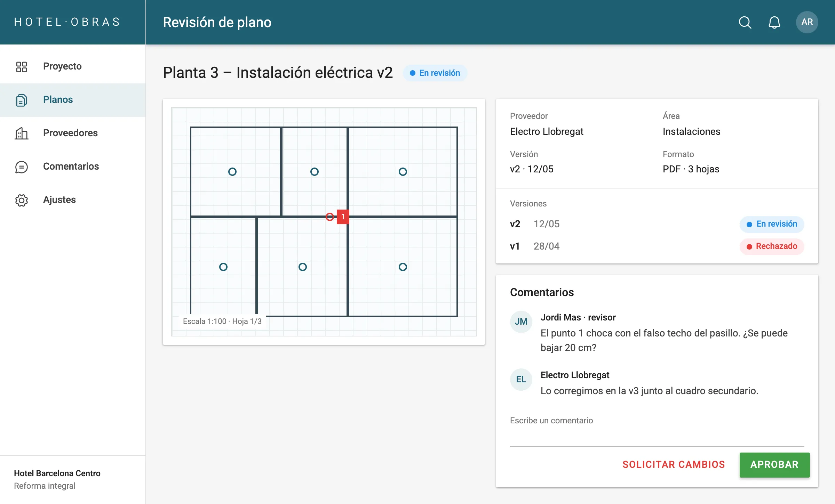Screen dimensions: 835x504
Task: Click the APROBAR button
Action: click(x=774, y=465)
